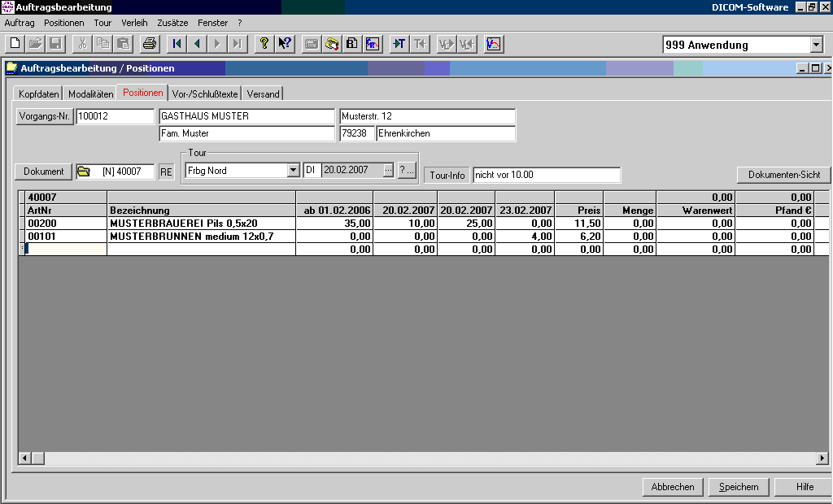The width and height of the screenshot is (833, 504).
Task: Open the 999 Anwendung dropdown
Action: [816, 46]
